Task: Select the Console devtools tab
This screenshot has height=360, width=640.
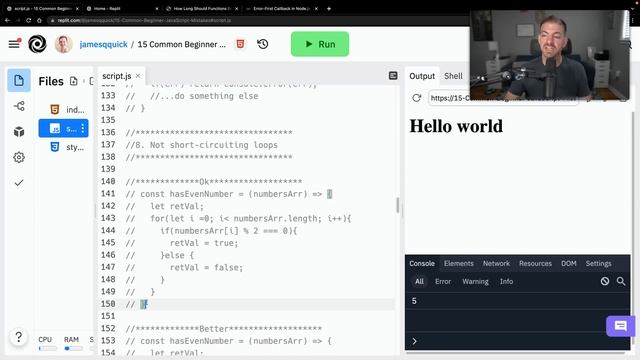Action: tap(422, 263)
